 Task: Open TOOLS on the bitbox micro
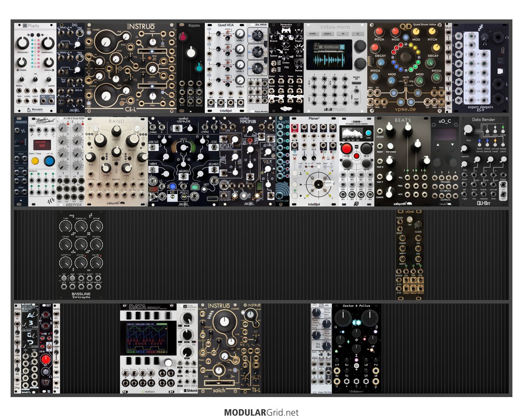tap(327, 34)
